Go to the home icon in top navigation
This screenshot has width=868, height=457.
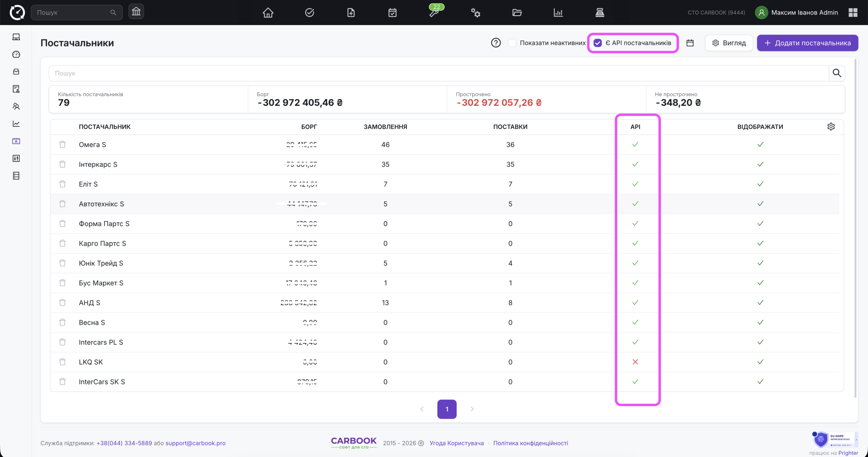tap(268, 13)
